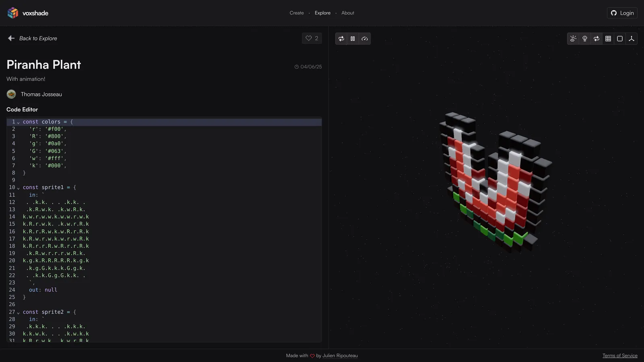Click the back arrow icon
The height and width of the screenshot is (362, 644).
click(x=11, y=38)
